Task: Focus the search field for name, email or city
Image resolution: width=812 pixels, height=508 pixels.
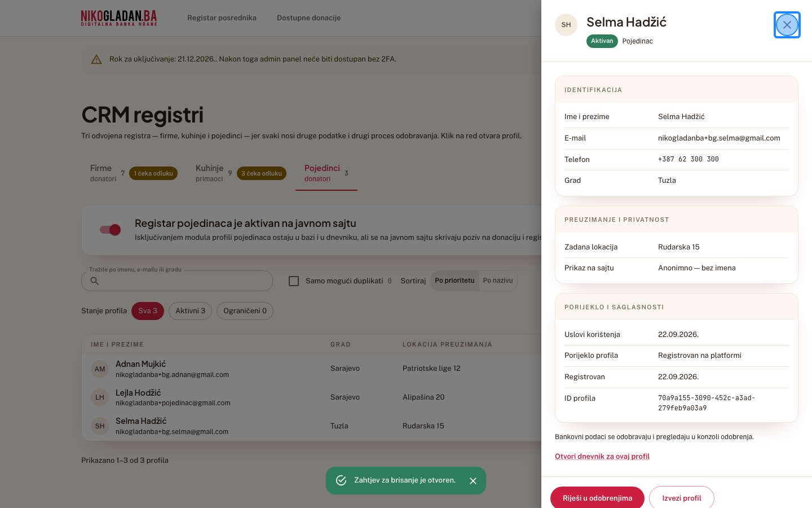Action: (x=177, y=281)
